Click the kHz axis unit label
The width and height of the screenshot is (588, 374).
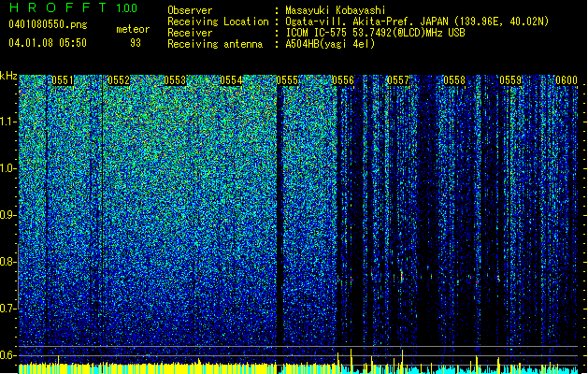[8, 76]
